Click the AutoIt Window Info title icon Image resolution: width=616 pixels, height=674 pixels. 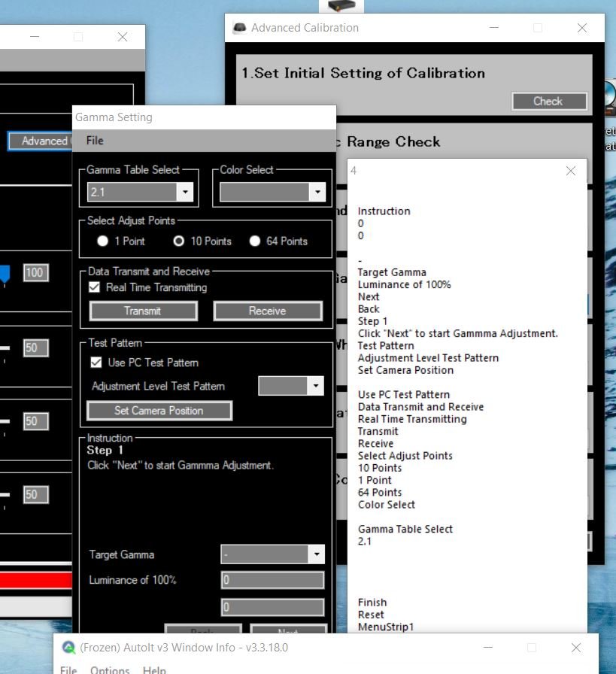68,648
